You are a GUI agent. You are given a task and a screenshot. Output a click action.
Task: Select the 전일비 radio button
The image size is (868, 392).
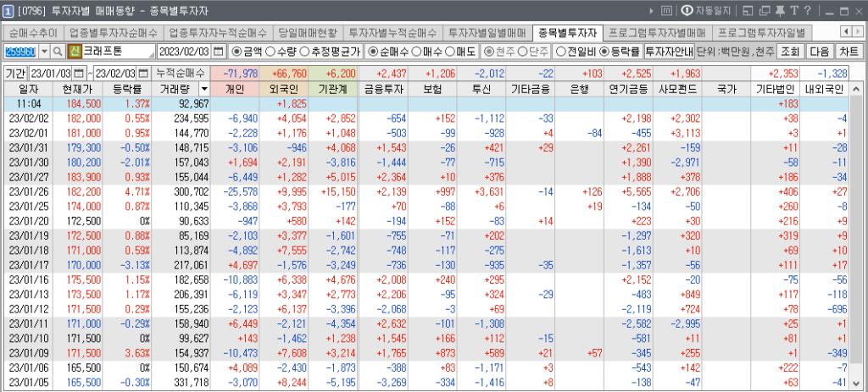click(x=562, y=52)
